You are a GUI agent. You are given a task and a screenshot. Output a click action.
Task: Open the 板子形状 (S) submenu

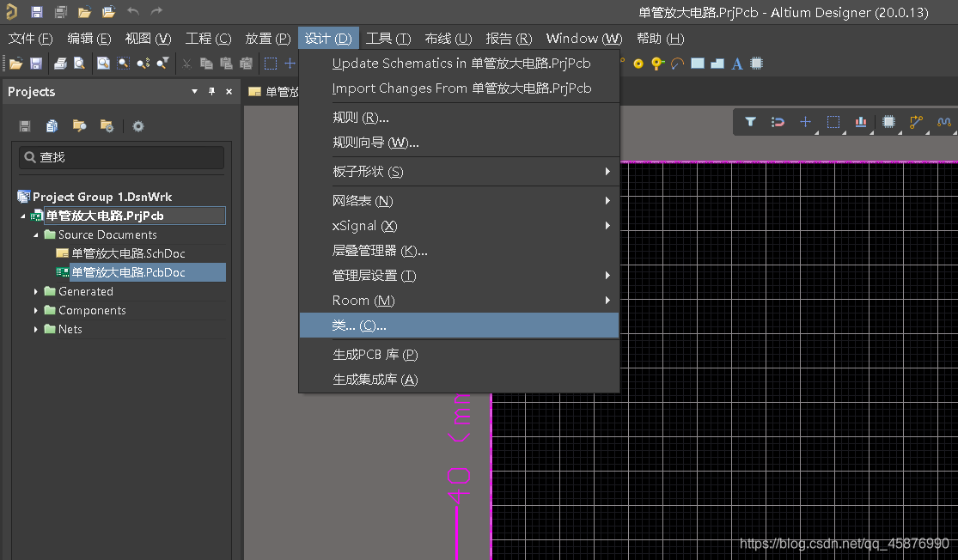(x=459, y=172)
